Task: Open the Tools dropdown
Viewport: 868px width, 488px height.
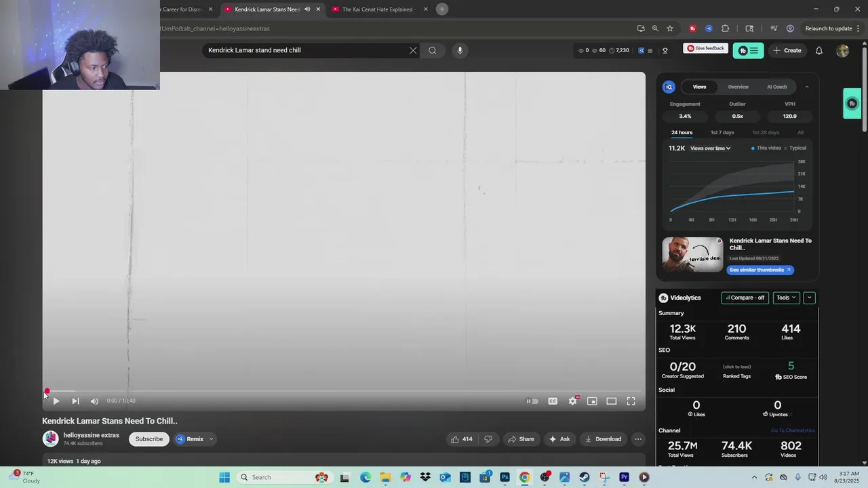Action: (x=786, y=298)
